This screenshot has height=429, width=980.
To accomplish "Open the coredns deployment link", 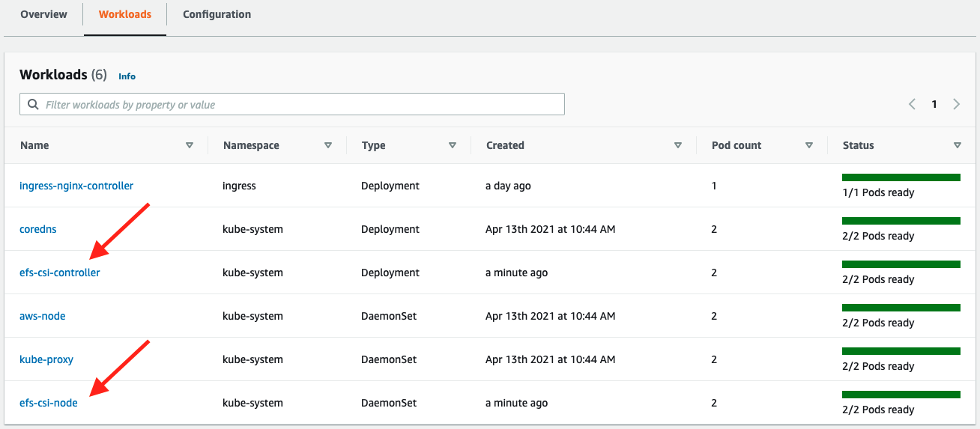I will (x=37, y=229).
